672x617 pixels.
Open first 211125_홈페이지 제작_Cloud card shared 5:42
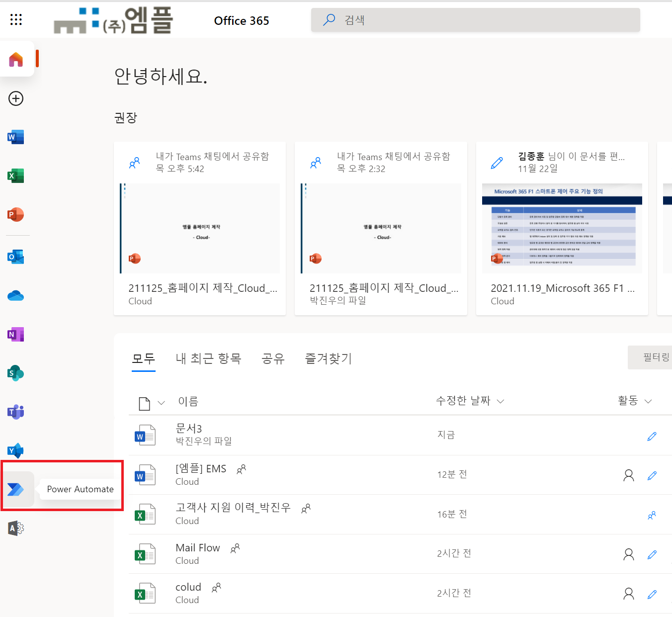pos(200,229)
